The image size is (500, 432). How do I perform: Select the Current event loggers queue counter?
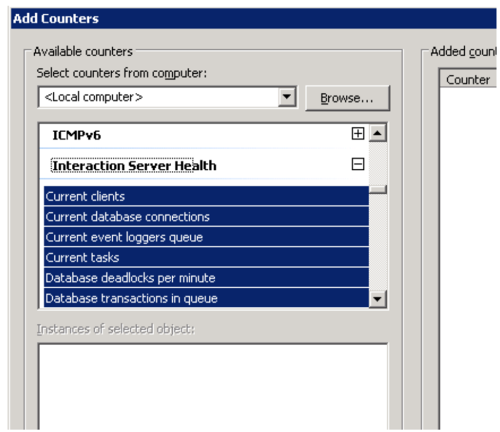[206, 237]
